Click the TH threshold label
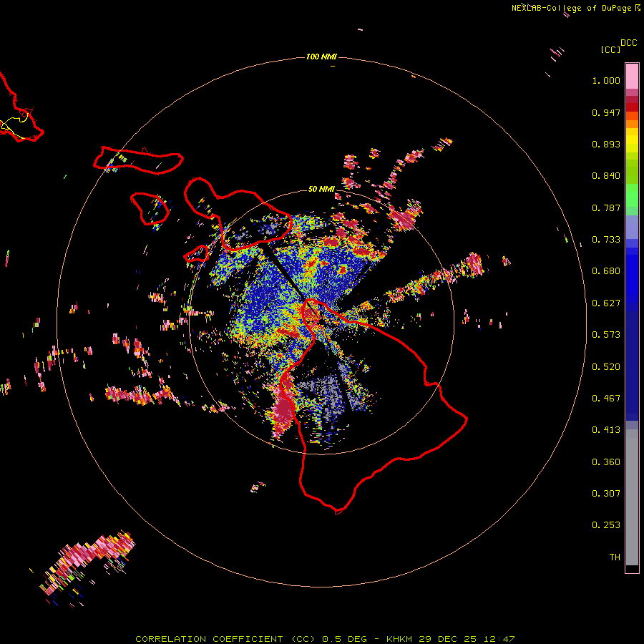Image resolution: width=644 pixels, height=644 pixels. 615,557
